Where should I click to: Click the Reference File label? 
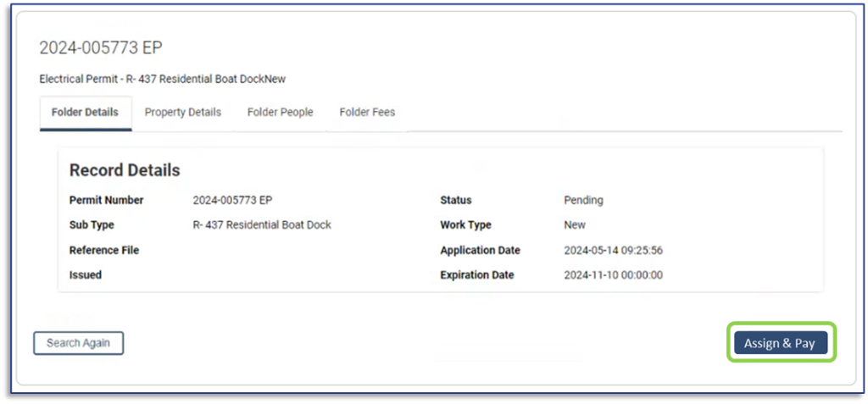pos(103,251)
